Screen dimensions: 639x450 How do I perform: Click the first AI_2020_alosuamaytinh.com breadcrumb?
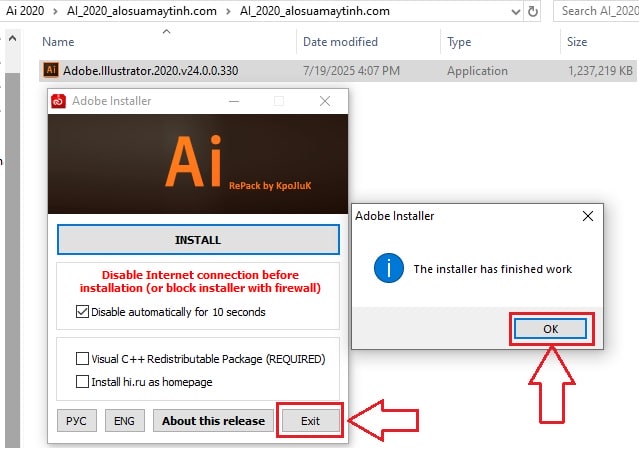point(142,11)
